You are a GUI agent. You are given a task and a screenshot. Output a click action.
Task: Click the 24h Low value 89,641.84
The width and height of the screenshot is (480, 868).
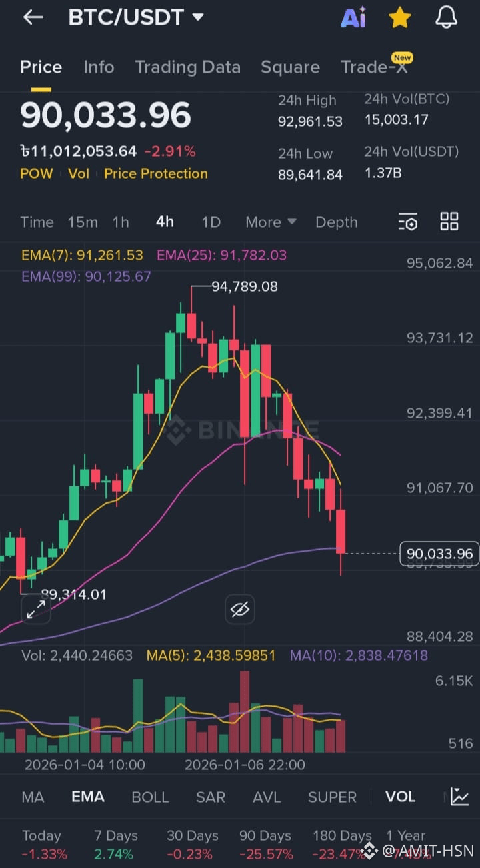click(310, 175)
